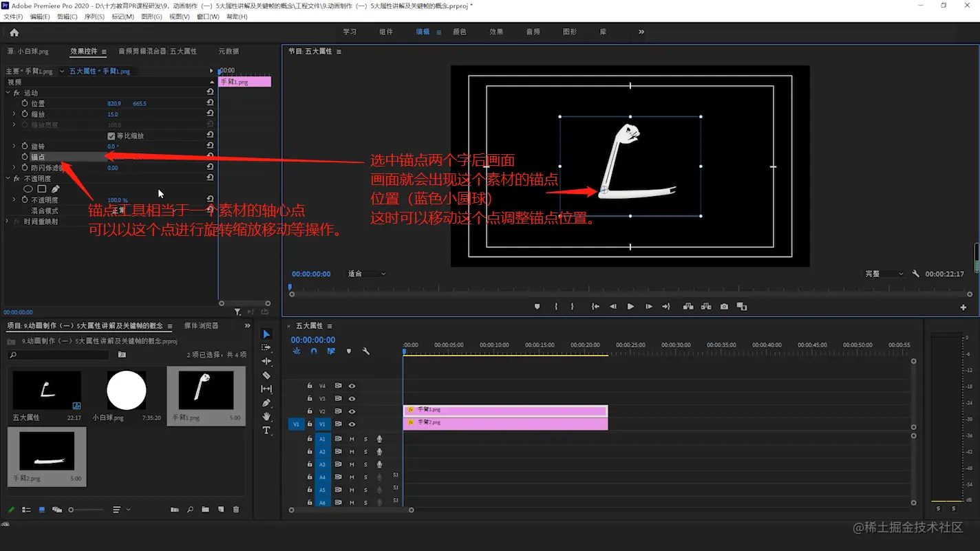Select the Ripple Edit tool

click(266, 362)
